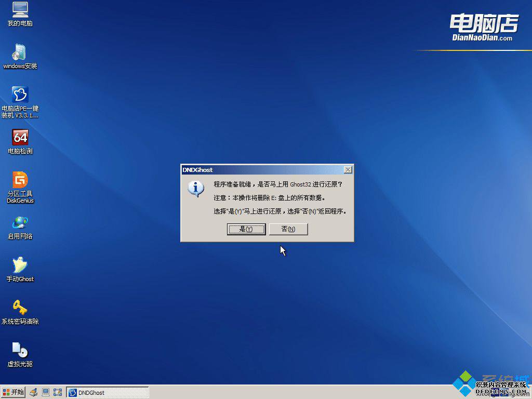Screen dimensions: 532x399
Task: Select the 电脑检测 64 icon
Action: click(x=20, y=141)
